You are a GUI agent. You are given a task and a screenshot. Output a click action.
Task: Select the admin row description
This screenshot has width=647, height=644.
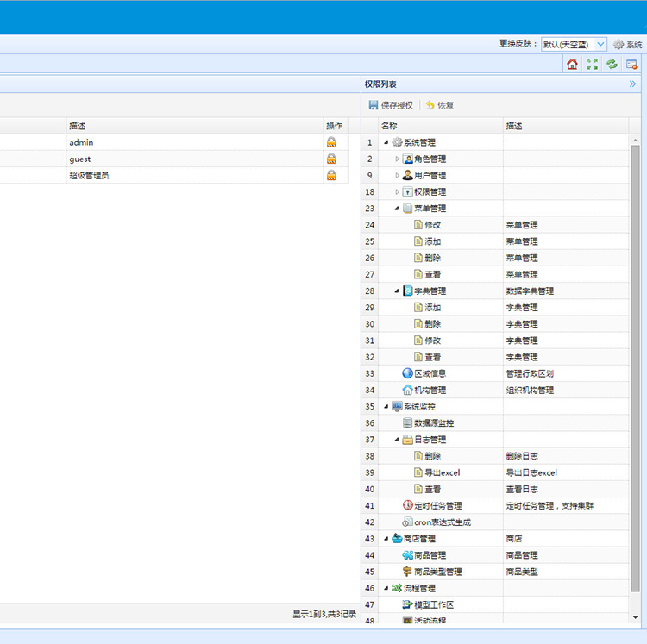[81, 142]
